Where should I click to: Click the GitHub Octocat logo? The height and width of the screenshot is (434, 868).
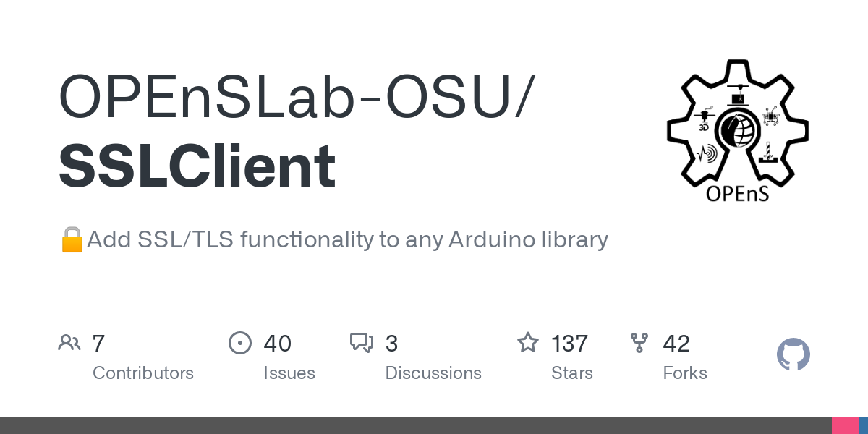[x=793, y=354]
